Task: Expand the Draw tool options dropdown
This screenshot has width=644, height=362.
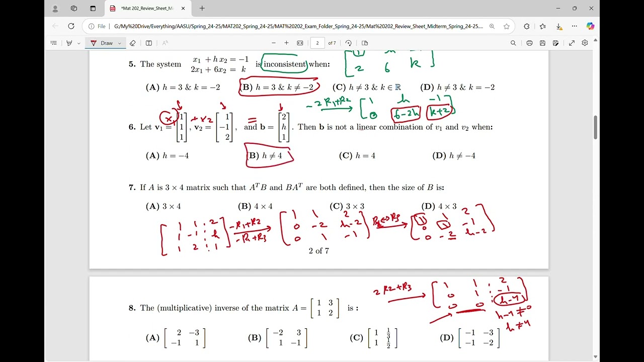Action: (x=120, y=43)
